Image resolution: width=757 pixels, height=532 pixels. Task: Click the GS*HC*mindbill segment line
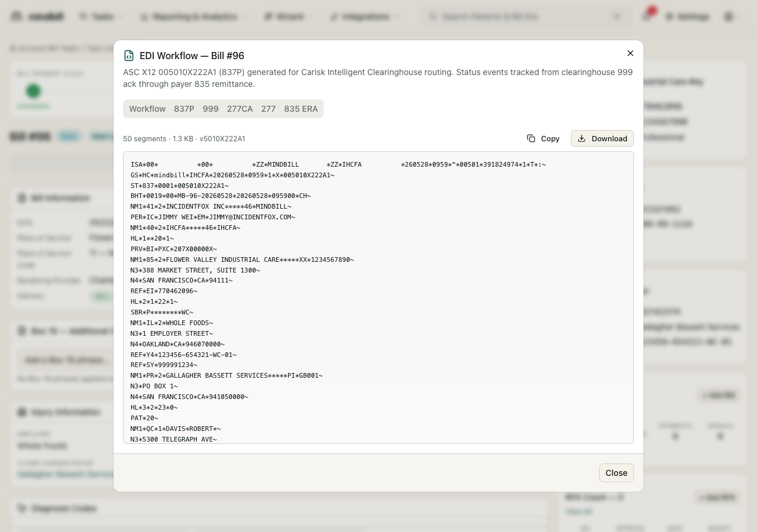(x=232, y=175)
